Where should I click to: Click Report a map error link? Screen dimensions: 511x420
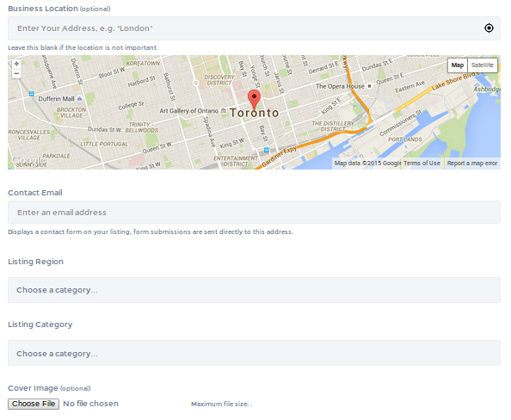click(472, 163)
